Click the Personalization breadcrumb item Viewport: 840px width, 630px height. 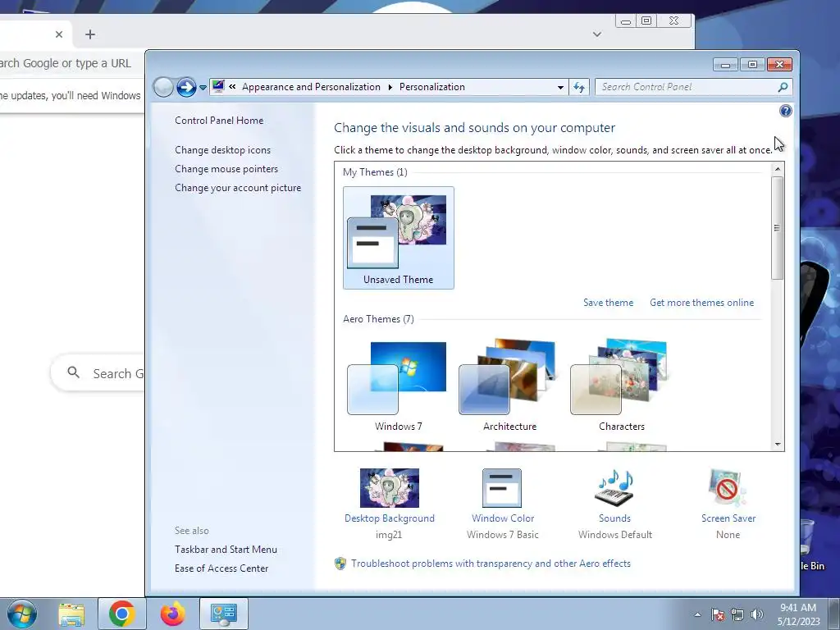coord(432,87)
